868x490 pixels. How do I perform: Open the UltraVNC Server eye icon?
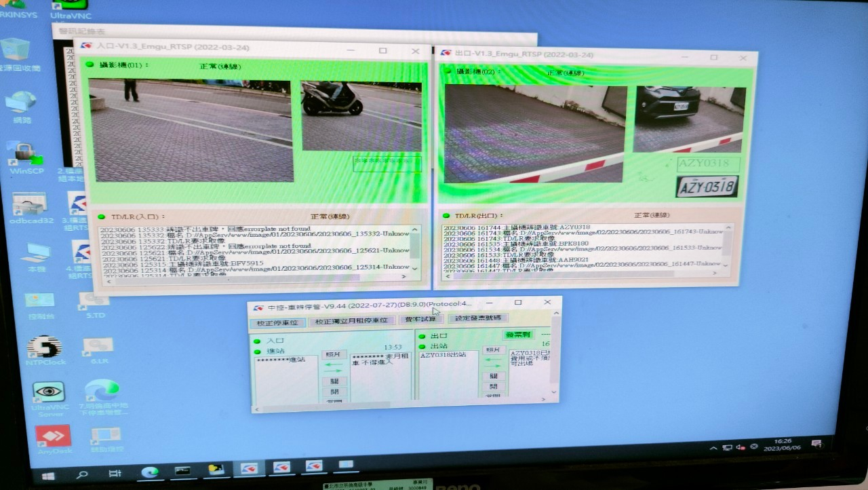[48, 392]
